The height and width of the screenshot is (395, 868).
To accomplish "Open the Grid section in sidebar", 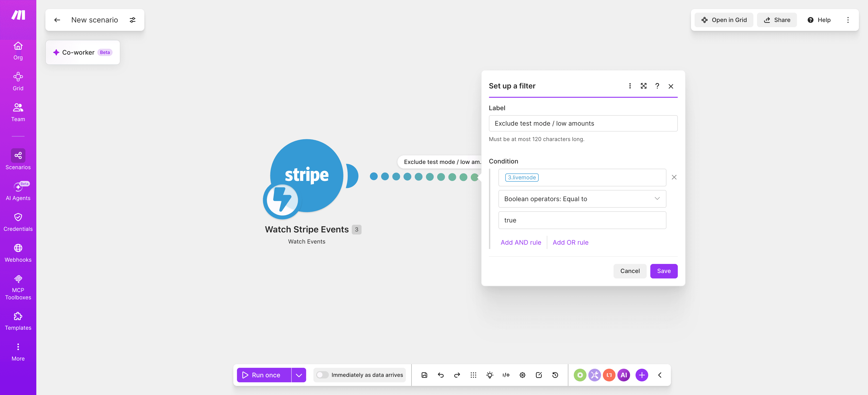I will click(x=18, y=81).
